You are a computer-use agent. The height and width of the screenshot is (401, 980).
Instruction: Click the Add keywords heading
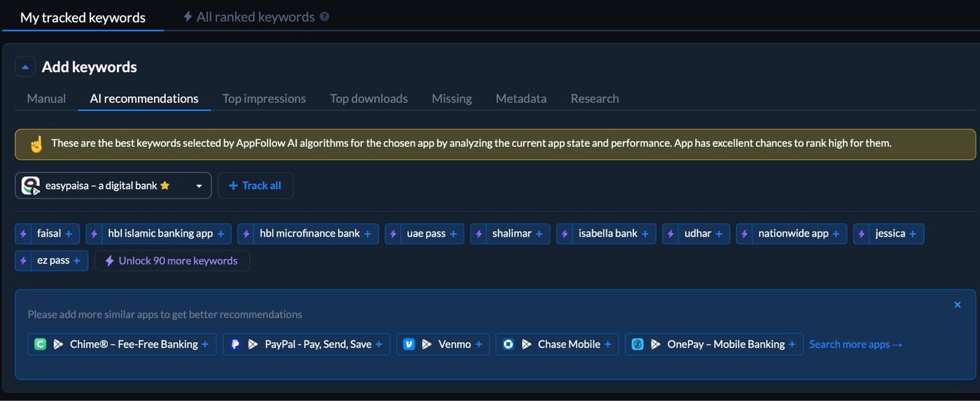point(90,67)
